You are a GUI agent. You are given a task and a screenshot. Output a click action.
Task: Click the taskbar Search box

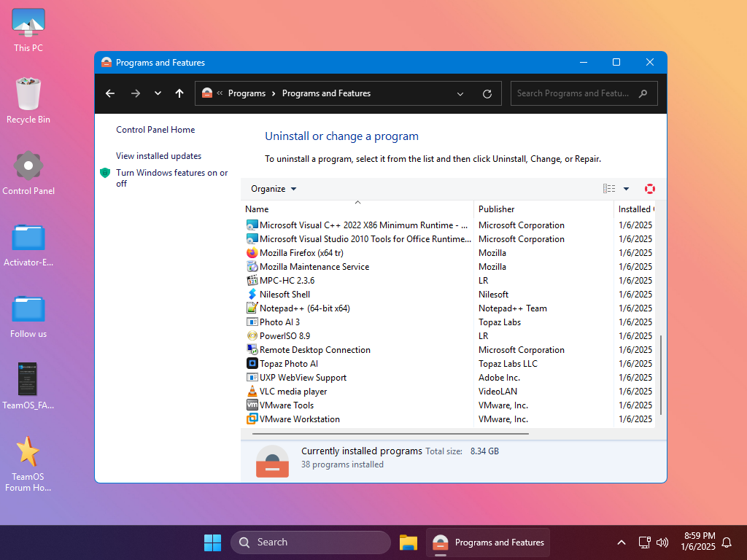point(311,542)
